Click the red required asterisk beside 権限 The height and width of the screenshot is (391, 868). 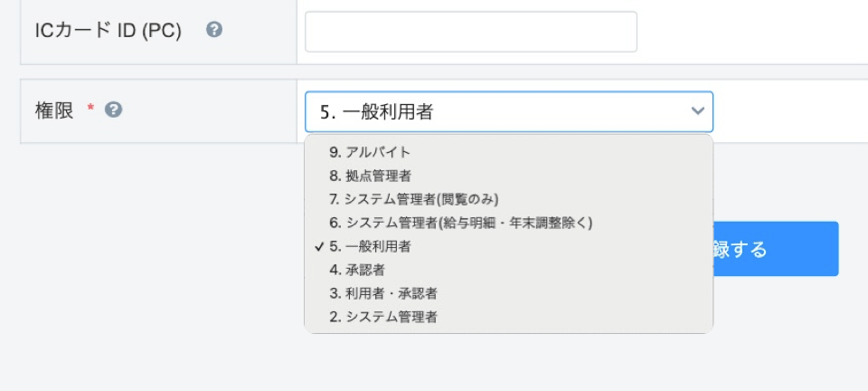(90, 108)
